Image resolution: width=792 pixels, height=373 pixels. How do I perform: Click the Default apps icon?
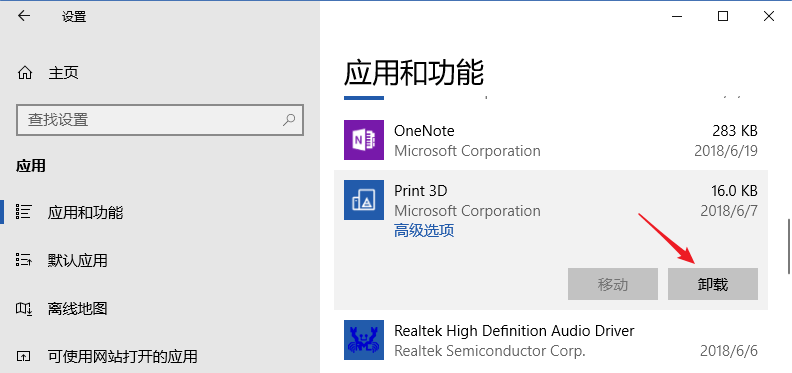(x=24, y=260)
